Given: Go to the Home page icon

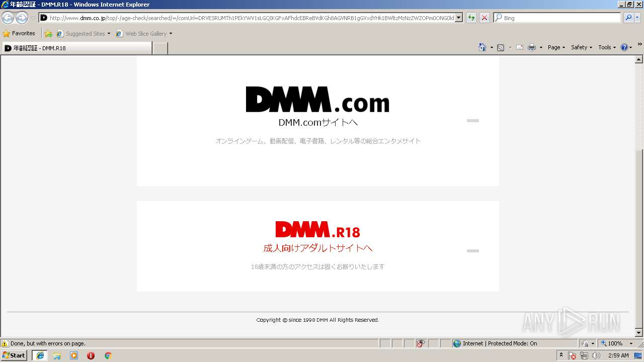Looking at the screenshot, I should coord(482,47).
